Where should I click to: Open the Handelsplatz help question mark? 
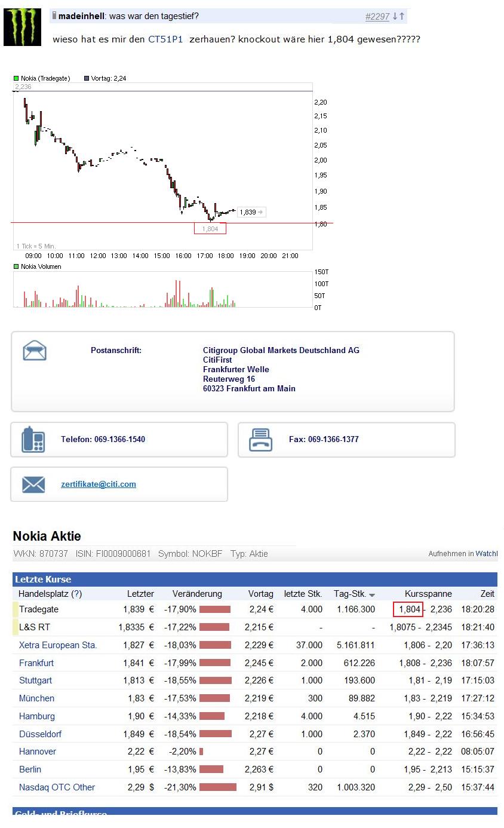click(76, 594)
